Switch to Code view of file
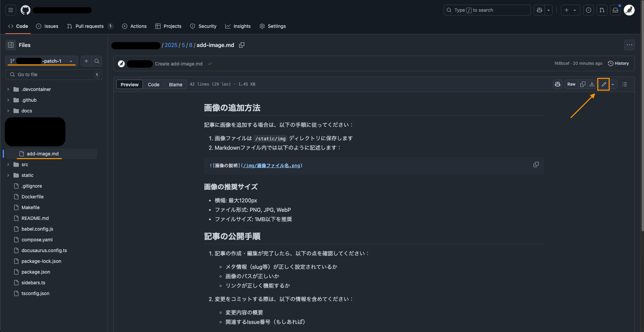 coord(154,85)
